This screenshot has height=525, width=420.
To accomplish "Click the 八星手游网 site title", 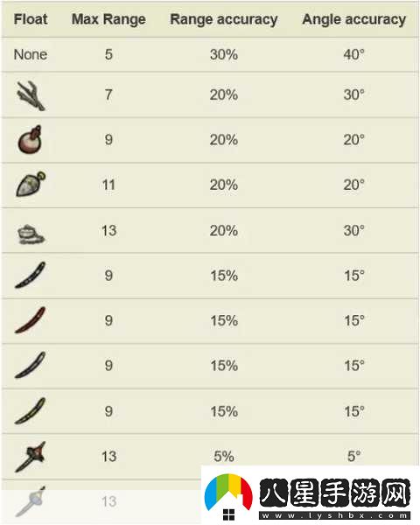I will coord(335,493).
